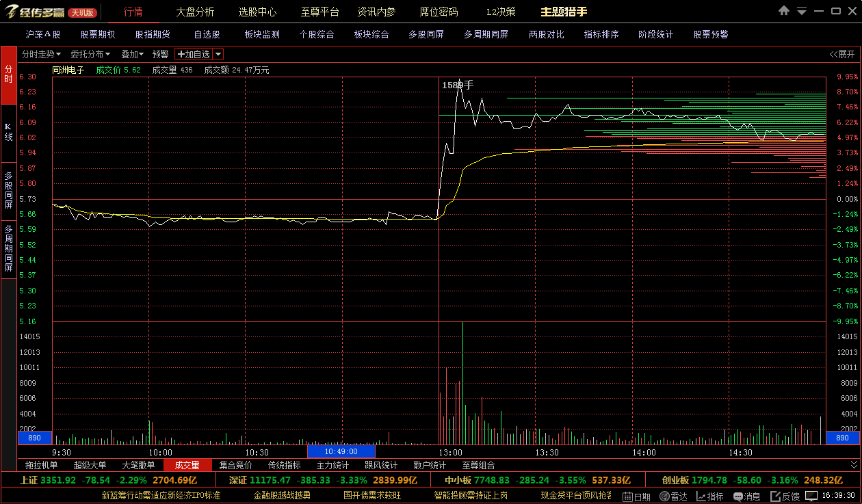Switch to 多股同屏 from the submenu bar

[x=426, y=34]
